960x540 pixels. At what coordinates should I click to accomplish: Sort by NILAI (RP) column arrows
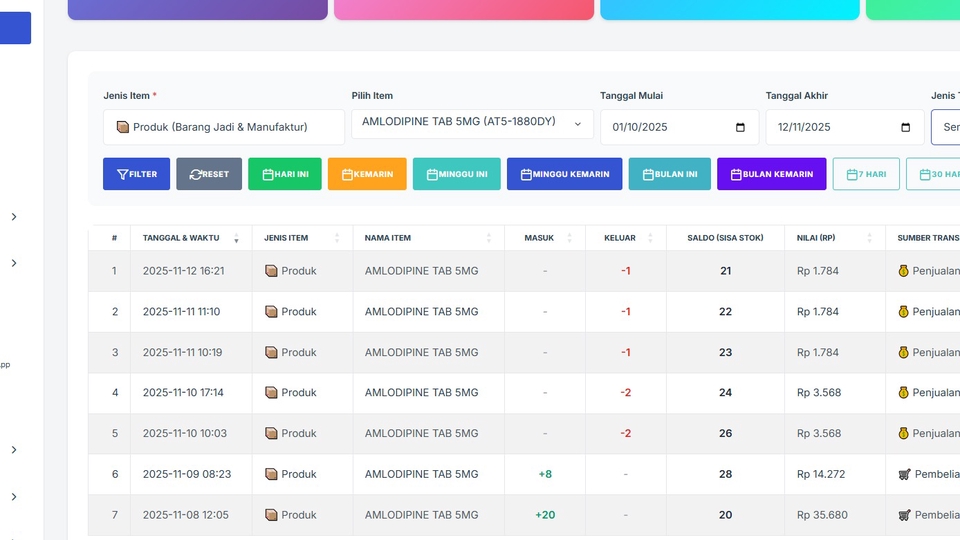pos(869,238)
